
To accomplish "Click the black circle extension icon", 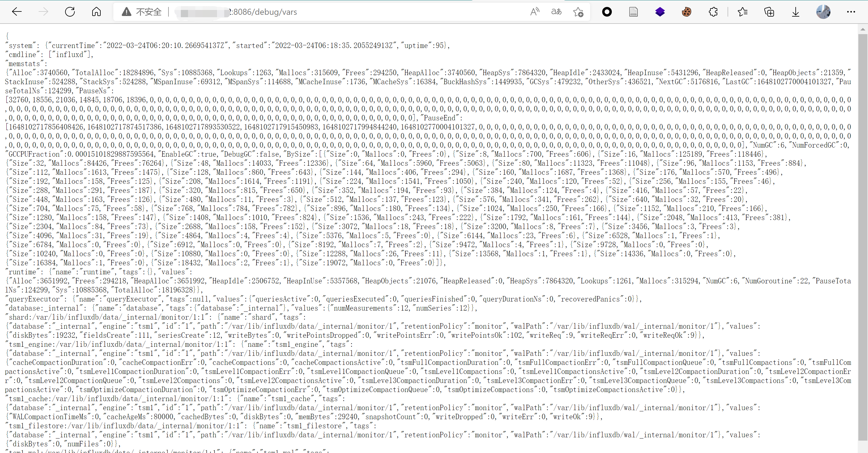I will pos(607,12).
